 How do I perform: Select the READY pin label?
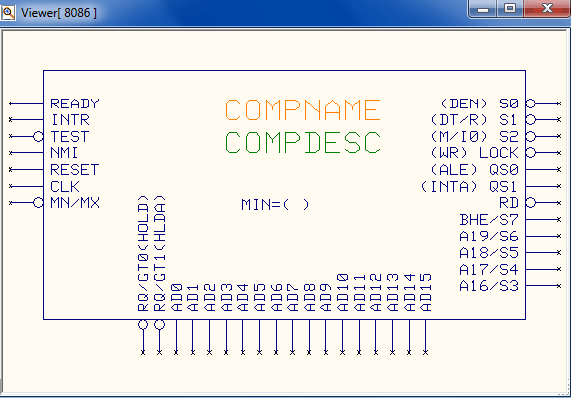[x=75, y=104]
